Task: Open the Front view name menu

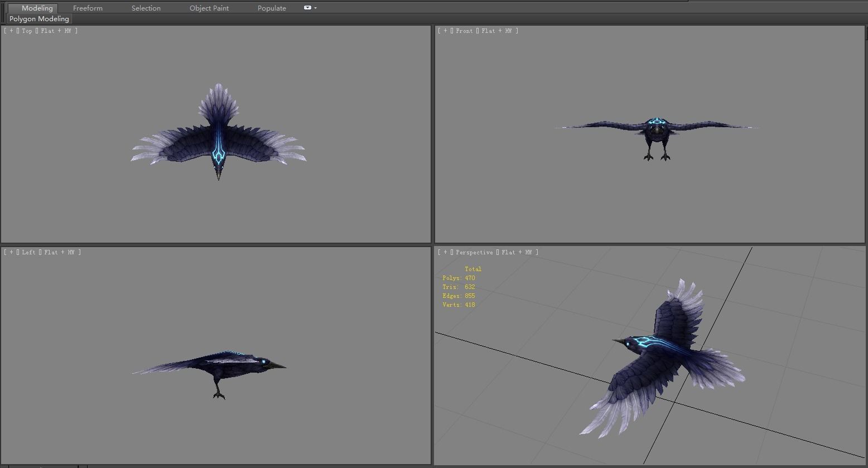Action: (464, 31)
